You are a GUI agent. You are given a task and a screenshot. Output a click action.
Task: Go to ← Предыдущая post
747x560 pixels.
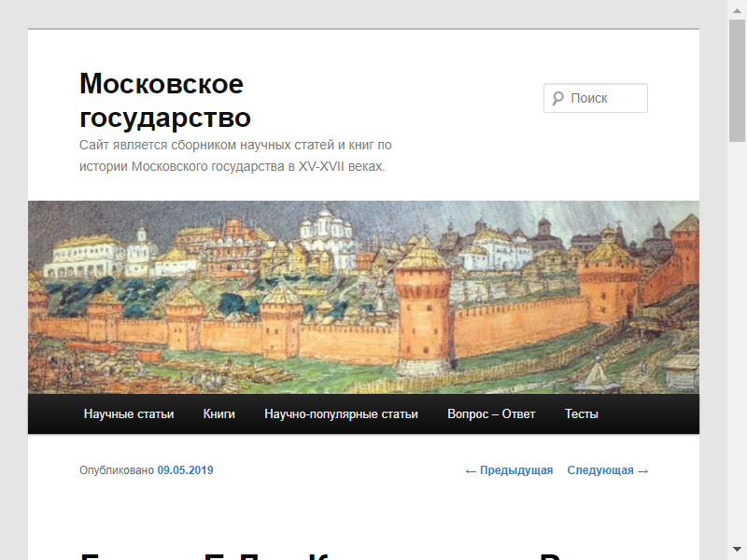(x=509, y=470)
